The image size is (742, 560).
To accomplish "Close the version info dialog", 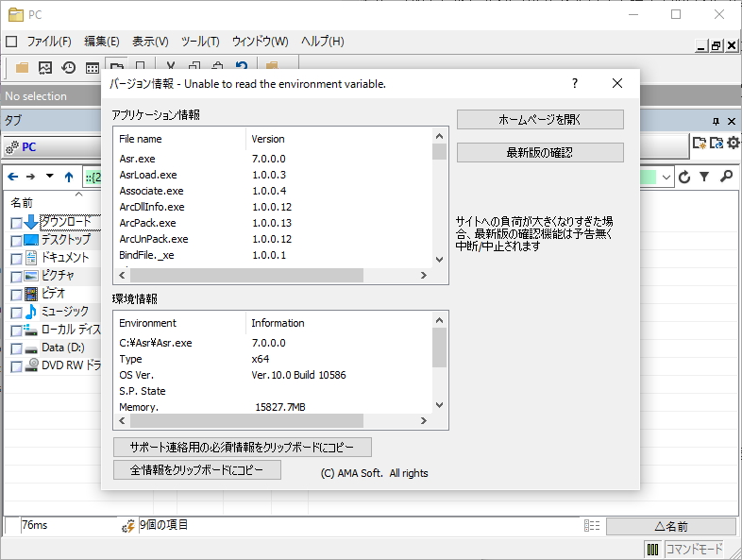I will (617, 83).
